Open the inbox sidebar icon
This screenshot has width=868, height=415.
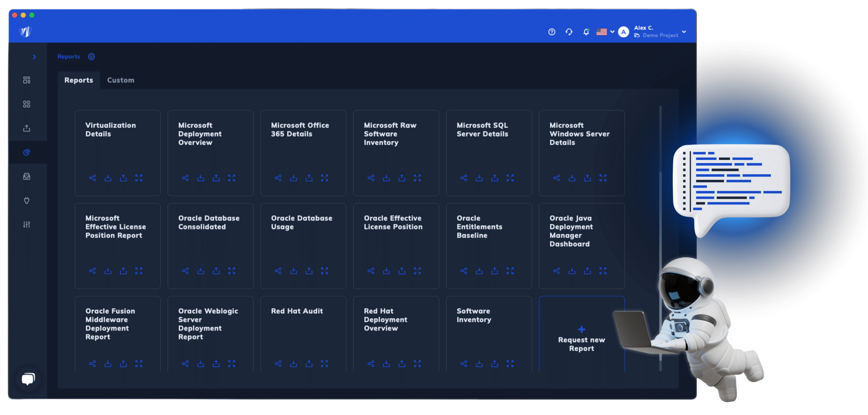[26, 176]
